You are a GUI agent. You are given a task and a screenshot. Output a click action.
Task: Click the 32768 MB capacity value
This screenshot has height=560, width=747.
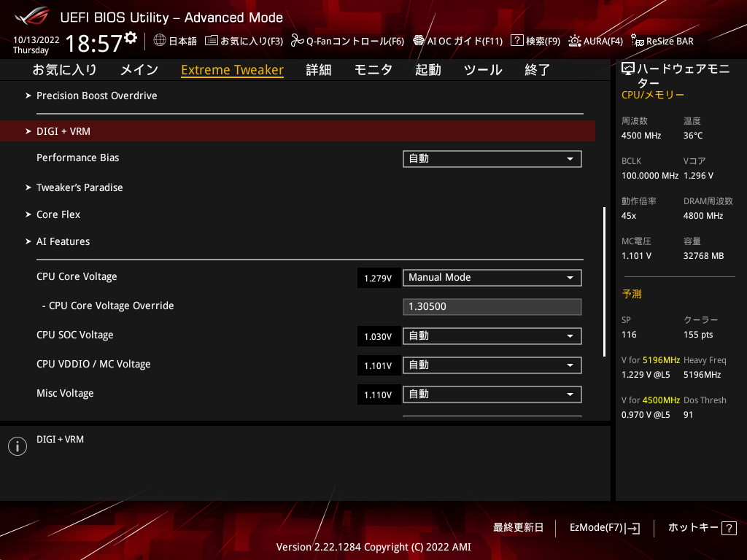[x=703, y=256]
